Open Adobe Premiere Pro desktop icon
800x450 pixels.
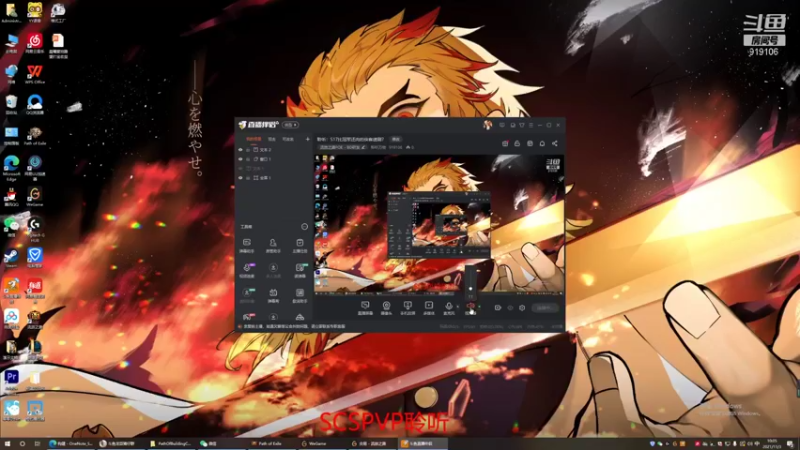tap(11, 381)
